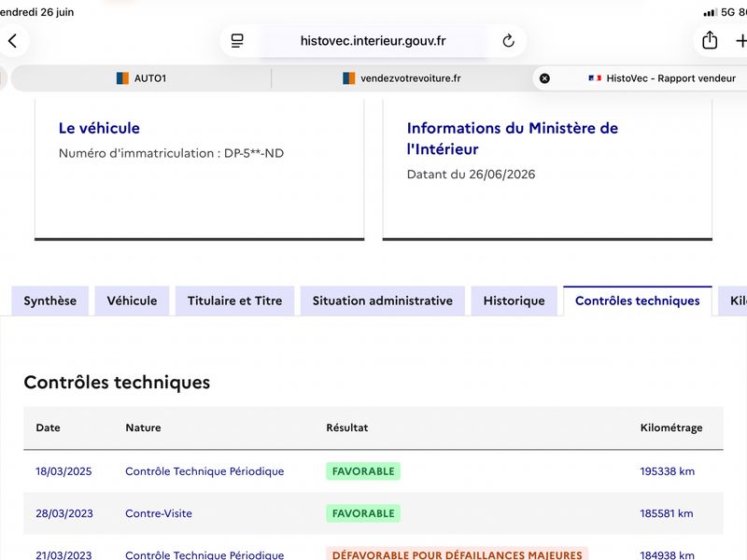Click the Date column header
This screenshot has height=560, width=747.
(49, 427)
